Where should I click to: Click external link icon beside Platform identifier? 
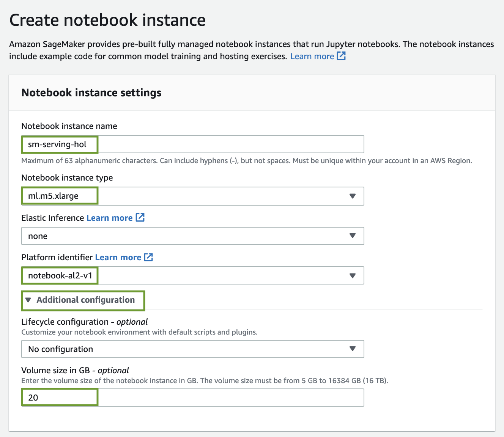[x=148, y=257]
